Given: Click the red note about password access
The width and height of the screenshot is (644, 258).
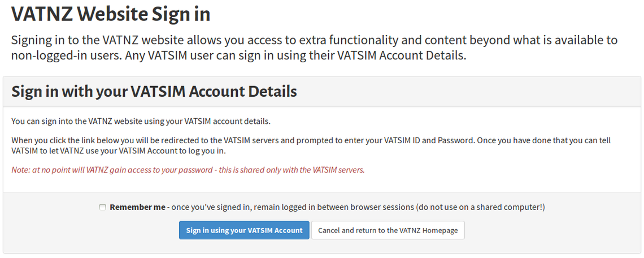Looking at the screenshot, I should point(188,170).
